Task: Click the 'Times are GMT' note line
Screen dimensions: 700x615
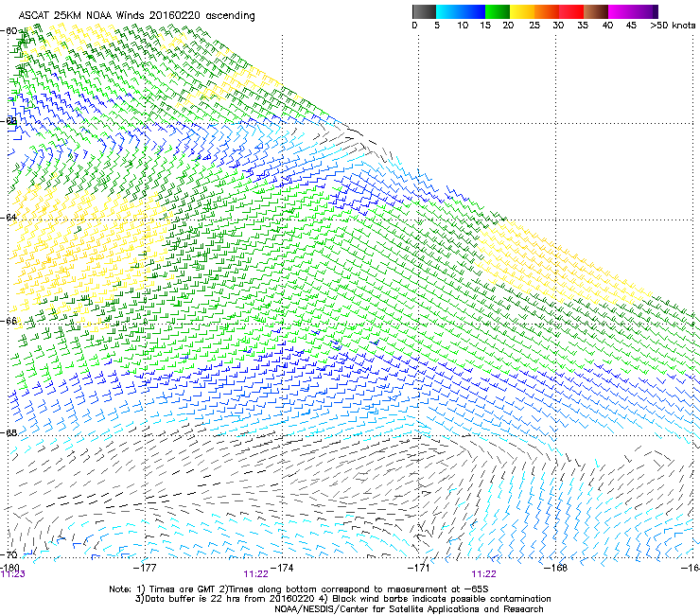Action: click(299, 589)
